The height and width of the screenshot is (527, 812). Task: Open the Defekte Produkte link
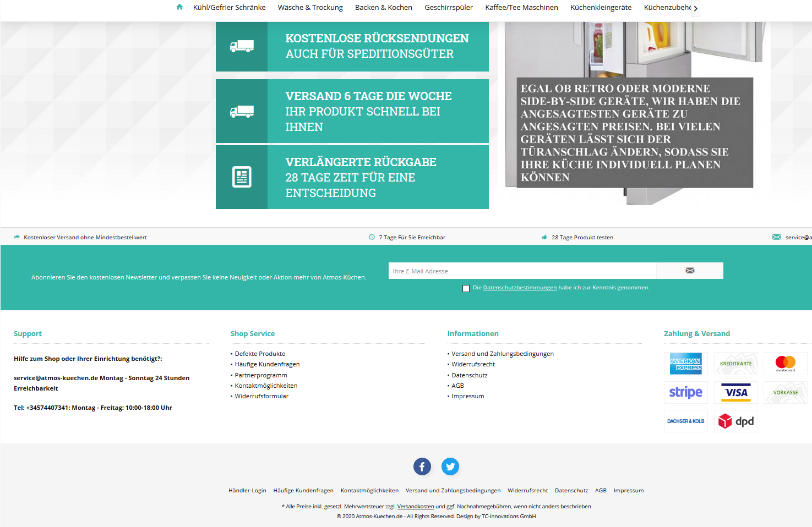click(x=260, y=354)
